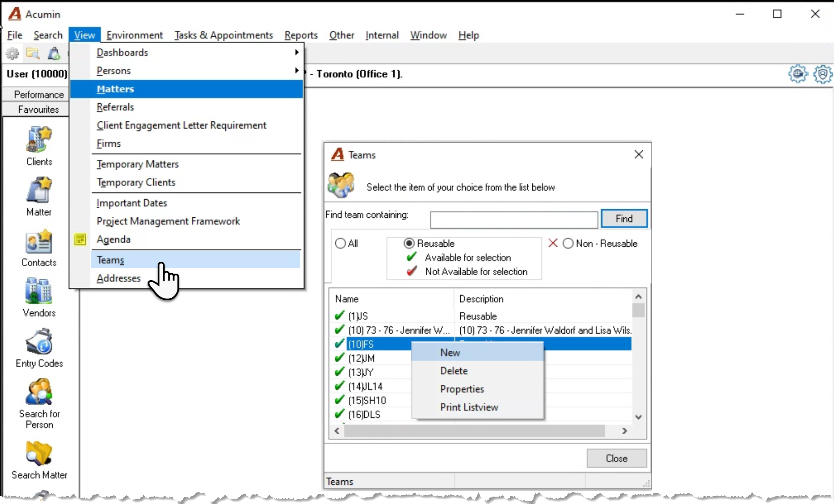834x504 pixels.
Task: Click the Find team containing input field
Action: pyautogui.click(x=514, y=220)
